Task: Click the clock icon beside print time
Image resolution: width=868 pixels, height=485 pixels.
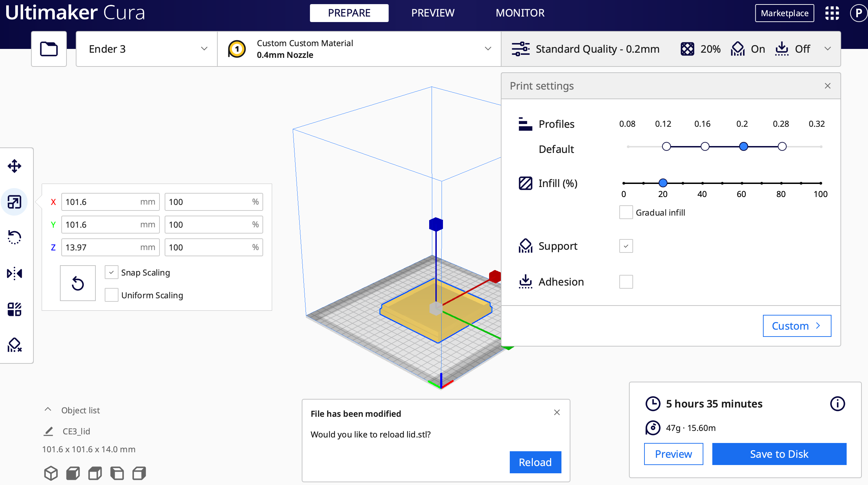Action: [x=653, y=404]
